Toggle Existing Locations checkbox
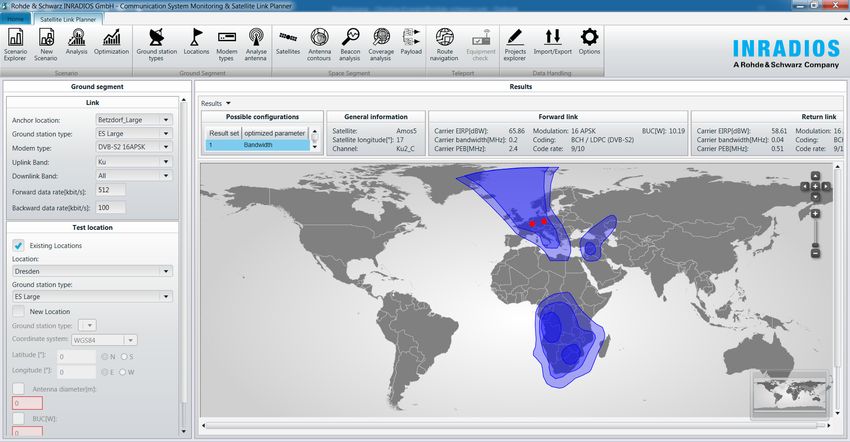 (18, 246)
